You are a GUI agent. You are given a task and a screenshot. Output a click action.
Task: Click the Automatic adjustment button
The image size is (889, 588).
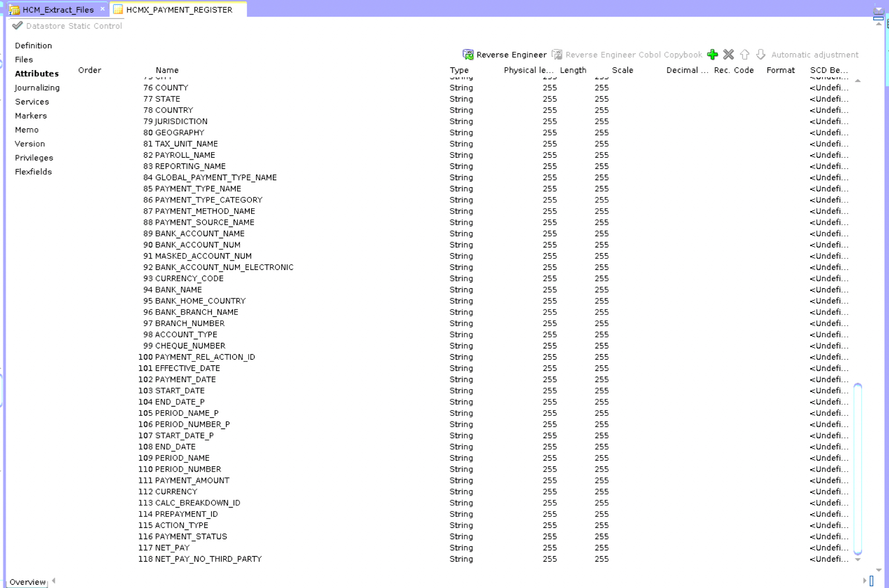[815, 55]
